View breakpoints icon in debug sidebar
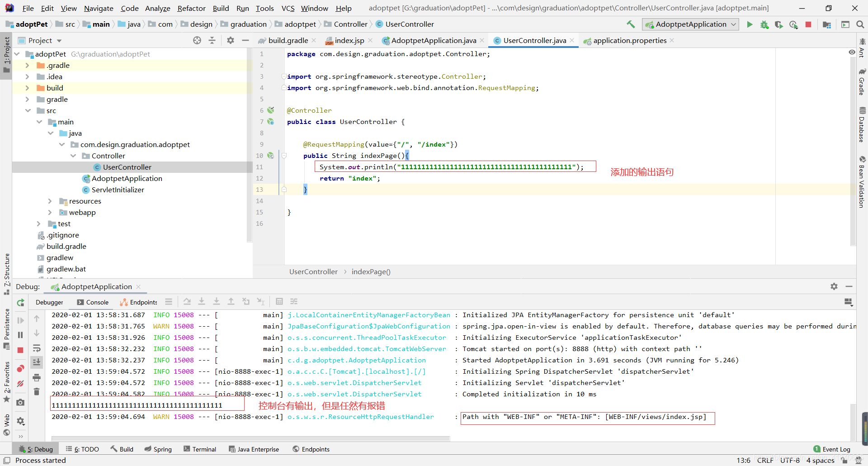This screenshot has height=466, width=868. click(x=20, y=368)
